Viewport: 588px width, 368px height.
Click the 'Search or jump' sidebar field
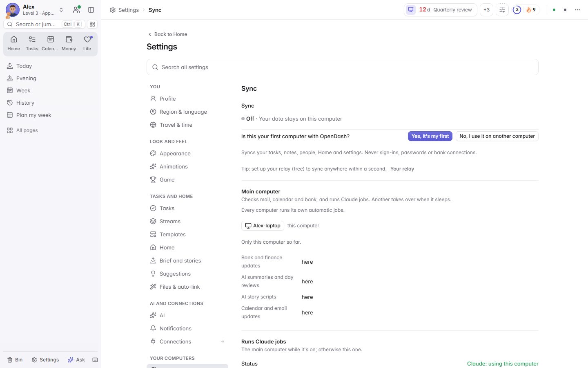[45, 24]
